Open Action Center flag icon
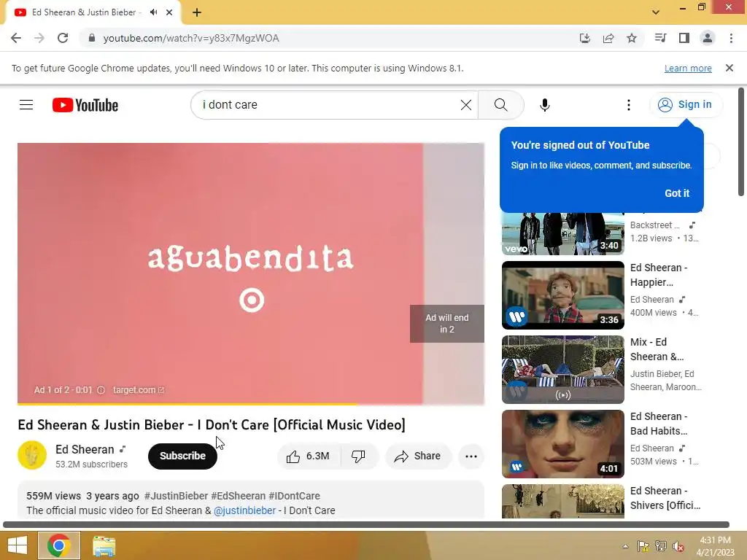747x560 pixels. point(643,546)
